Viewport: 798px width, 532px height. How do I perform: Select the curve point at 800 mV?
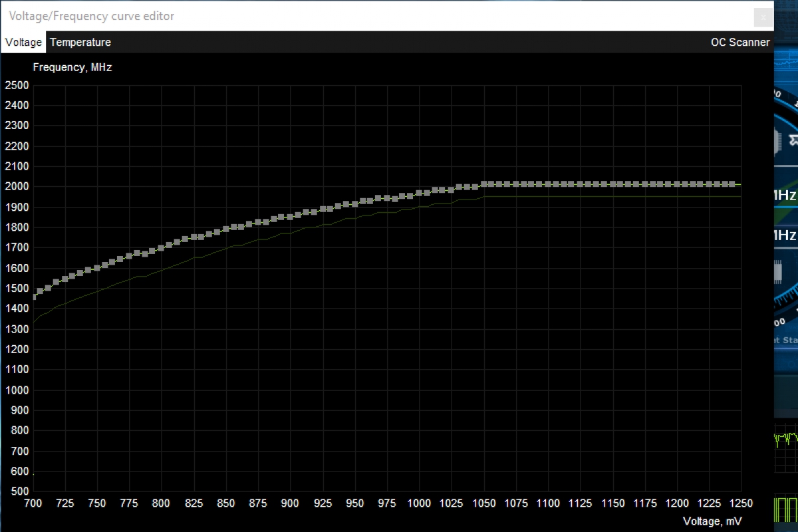point(161,247)
